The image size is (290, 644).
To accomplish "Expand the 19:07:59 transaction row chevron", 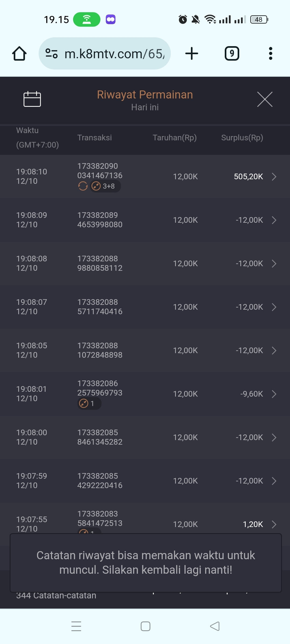I will [x=274, y=481].
